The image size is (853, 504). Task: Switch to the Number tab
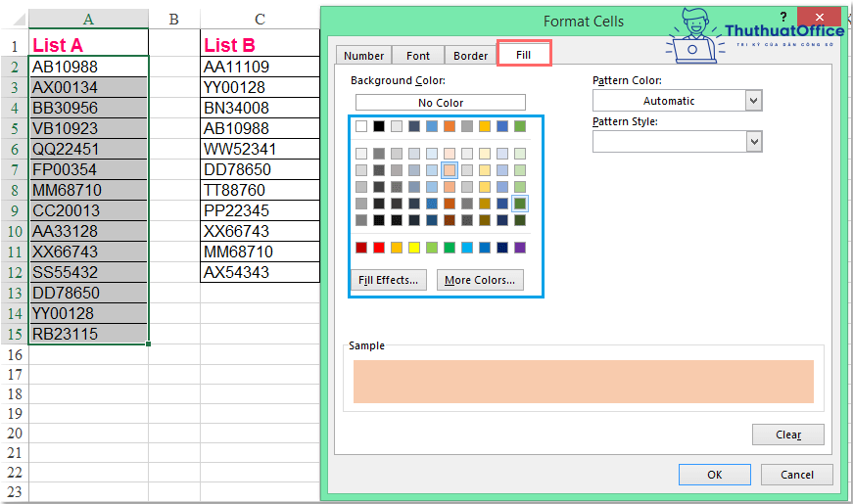[x=363, y=56]
